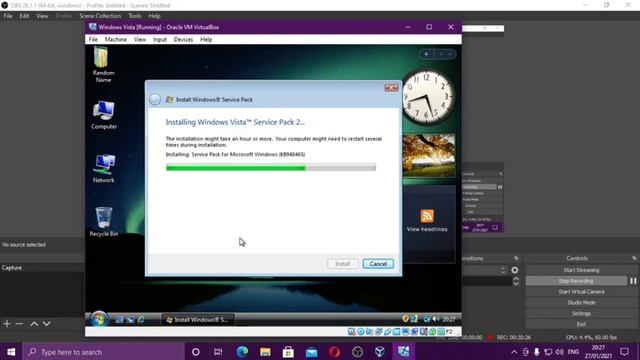Open VirtualBox Input menu

point(160,40)
